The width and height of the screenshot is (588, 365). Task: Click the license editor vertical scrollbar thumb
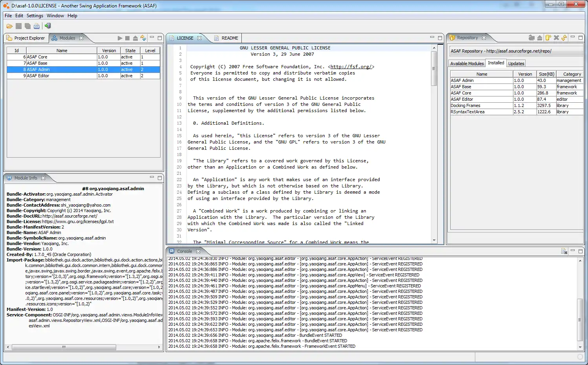point(434,69)
